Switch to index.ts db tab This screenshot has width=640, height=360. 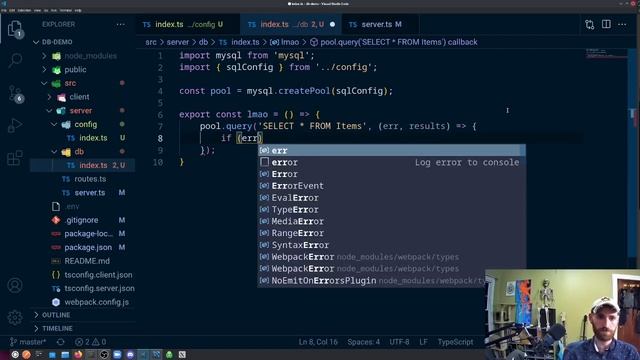click(x=291, y=24)
